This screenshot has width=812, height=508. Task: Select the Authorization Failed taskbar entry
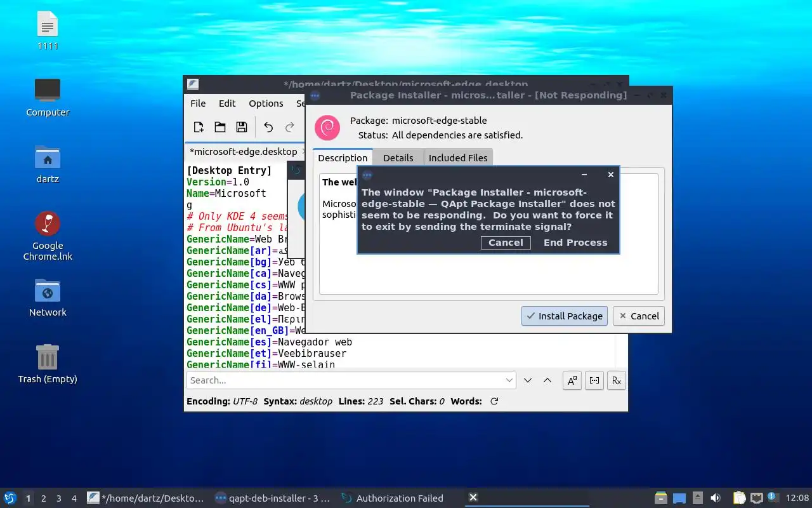tap(400, 498)
